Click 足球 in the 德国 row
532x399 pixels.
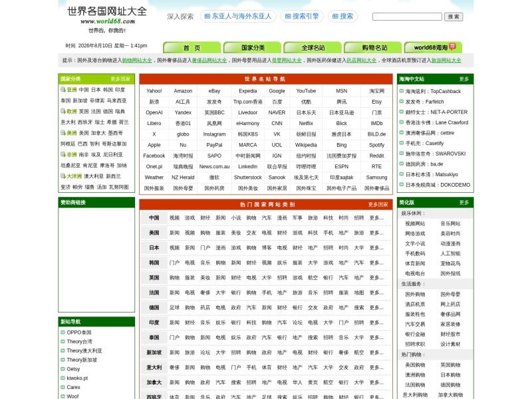click(x=174, y=307)
